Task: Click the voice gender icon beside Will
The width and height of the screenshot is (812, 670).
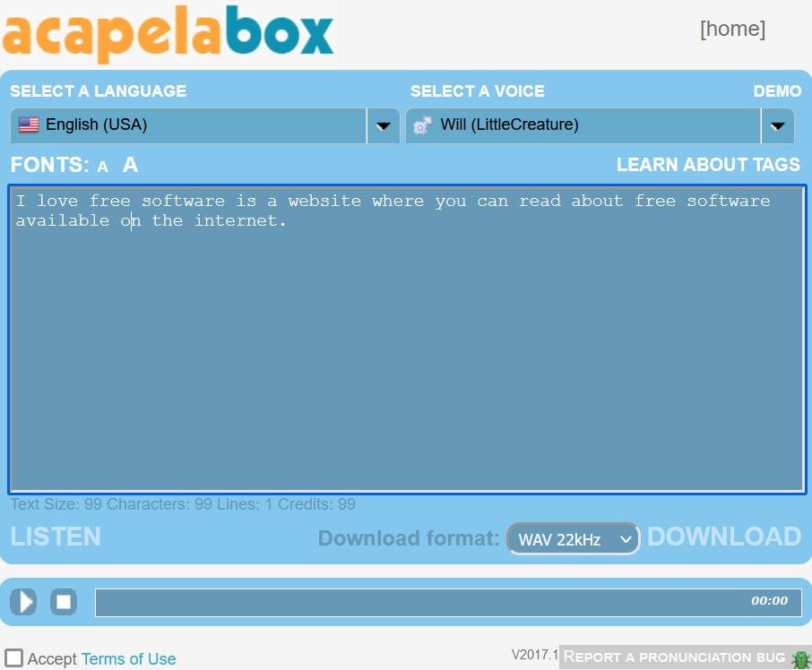Action: click(422, 125)
